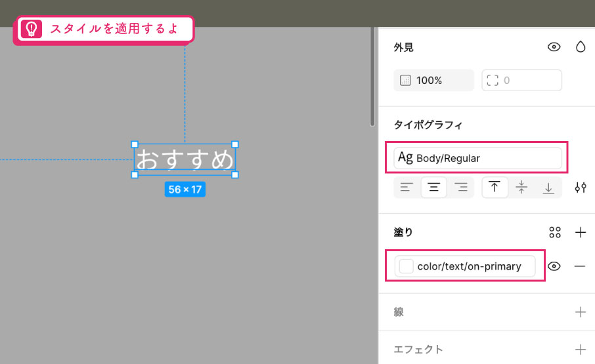Toggle layer visibility eye in 外見 section
This screenshot has height=364, width=595.
point(554,47)
